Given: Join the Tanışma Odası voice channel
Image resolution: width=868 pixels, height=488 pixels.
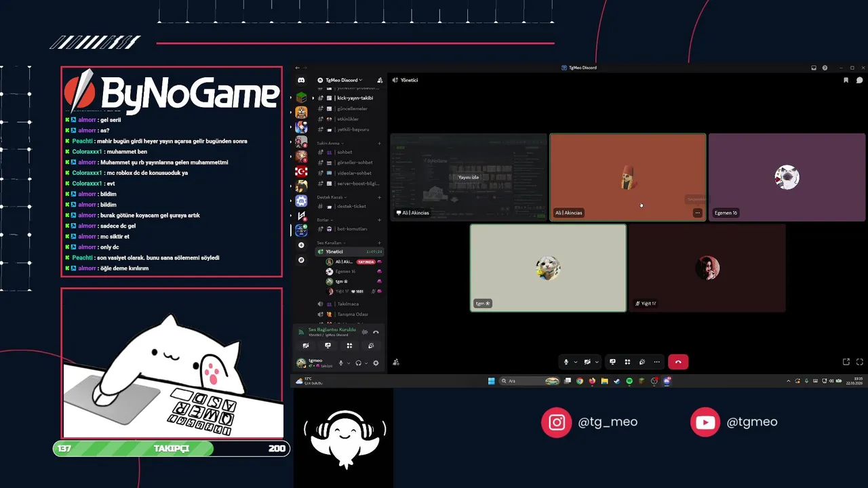Looking at the screenshot, I should point(349,314).
